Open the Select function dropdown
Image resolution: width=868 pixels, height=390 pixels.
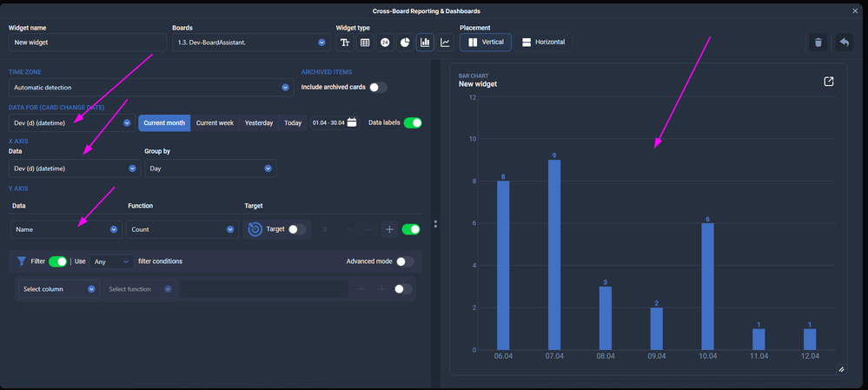140,288
